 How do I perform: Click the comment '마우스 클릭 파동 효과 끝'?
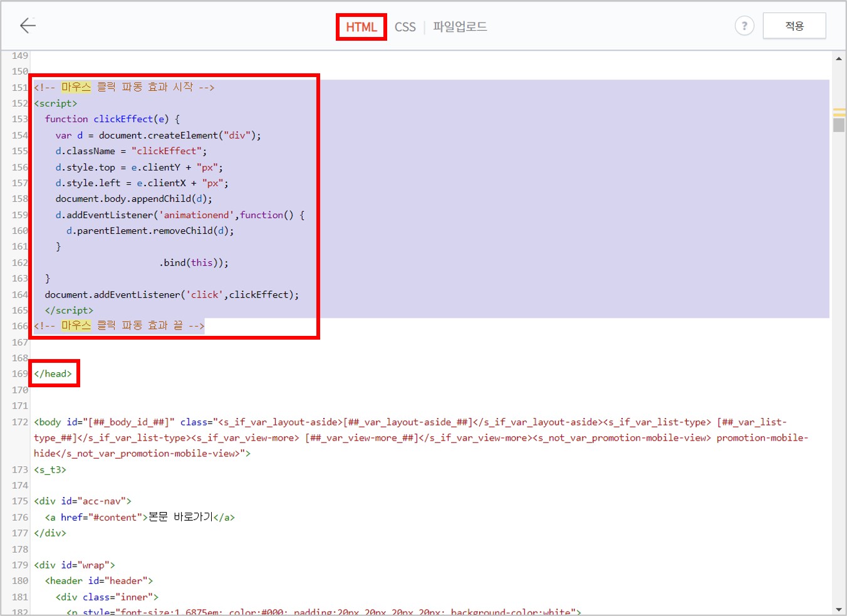[x=119, y=326]
